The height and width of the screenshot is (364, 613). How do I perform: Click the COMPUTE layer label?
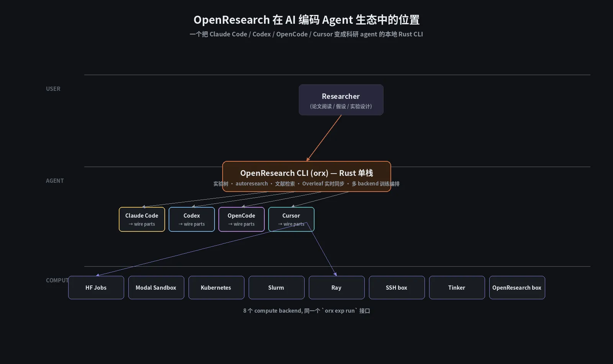57,280
